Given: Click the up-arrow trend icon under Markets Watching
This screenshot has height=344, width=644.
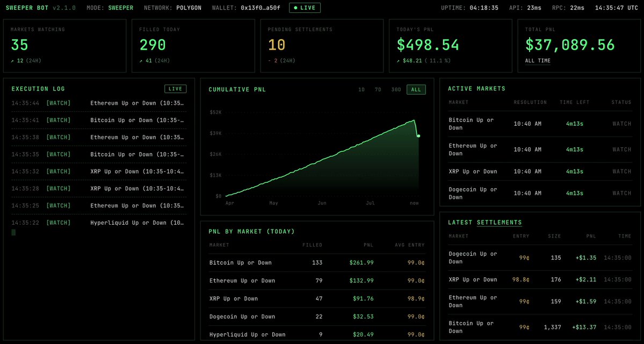Looking at the screenshot, I should pos(12,61).
